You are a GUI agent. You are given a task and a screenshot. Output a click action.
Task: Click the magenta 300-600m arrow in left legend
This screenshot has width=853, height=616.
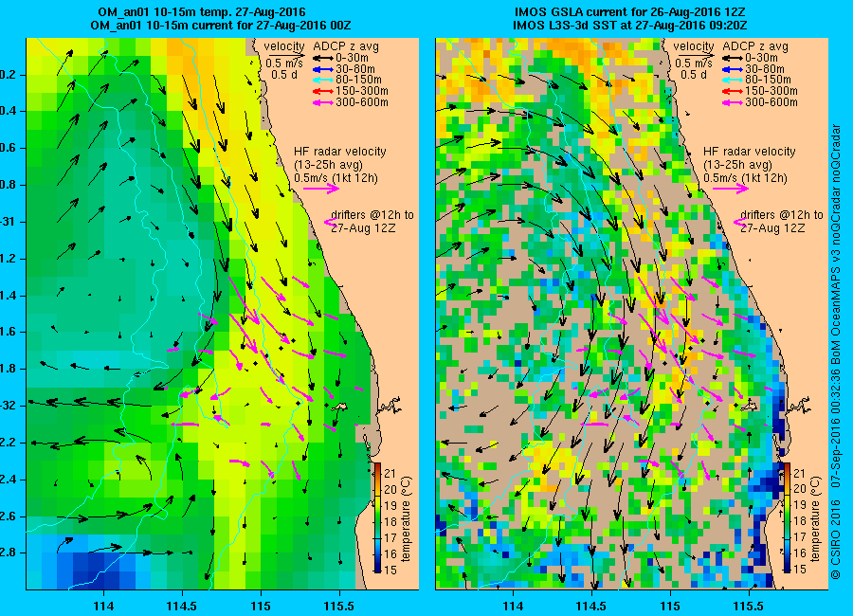[322, 102]
